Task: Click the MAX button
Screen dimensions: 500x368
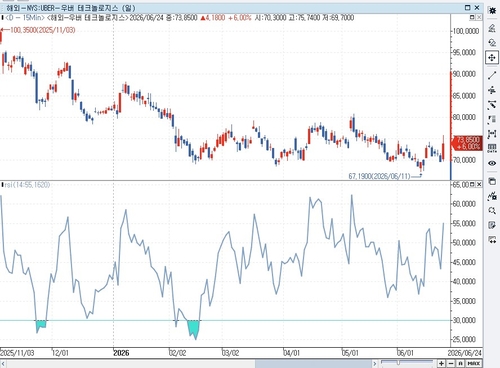Action: (474, 363)
